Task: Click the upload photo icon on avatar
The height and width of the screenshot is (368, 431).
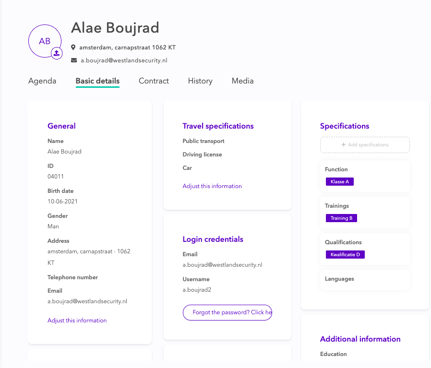Action: click(x=57, y=53)
